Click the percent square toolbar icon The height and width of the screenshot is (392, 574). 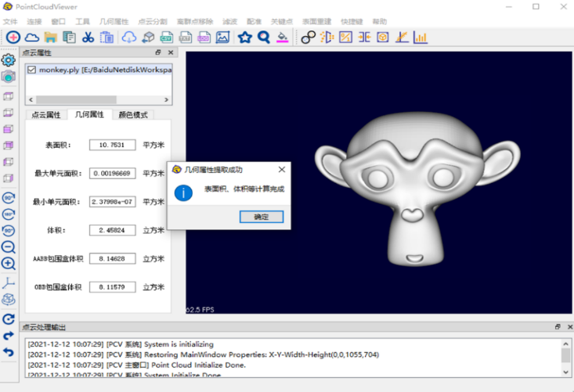345,38
